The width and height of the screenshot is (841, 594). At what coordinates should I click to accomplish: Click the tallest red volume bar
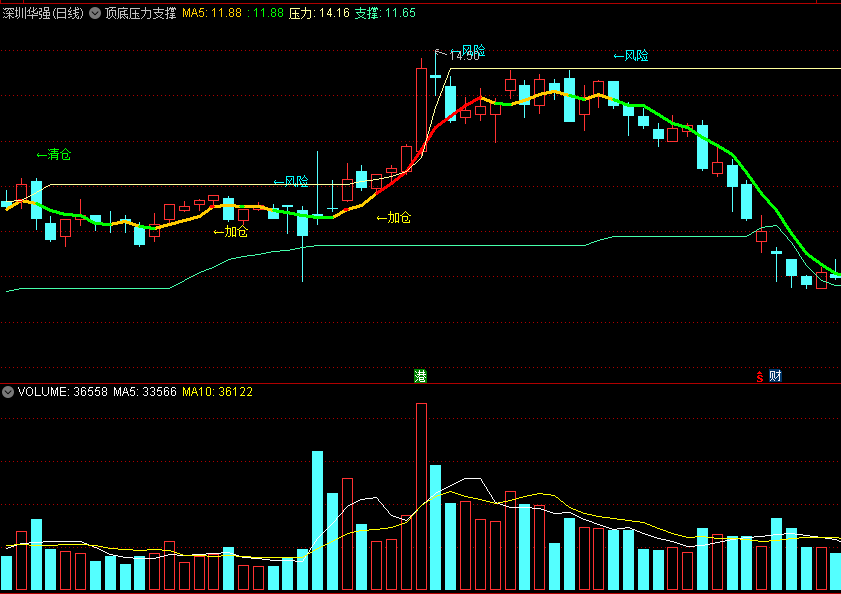(x=422, y=497)
